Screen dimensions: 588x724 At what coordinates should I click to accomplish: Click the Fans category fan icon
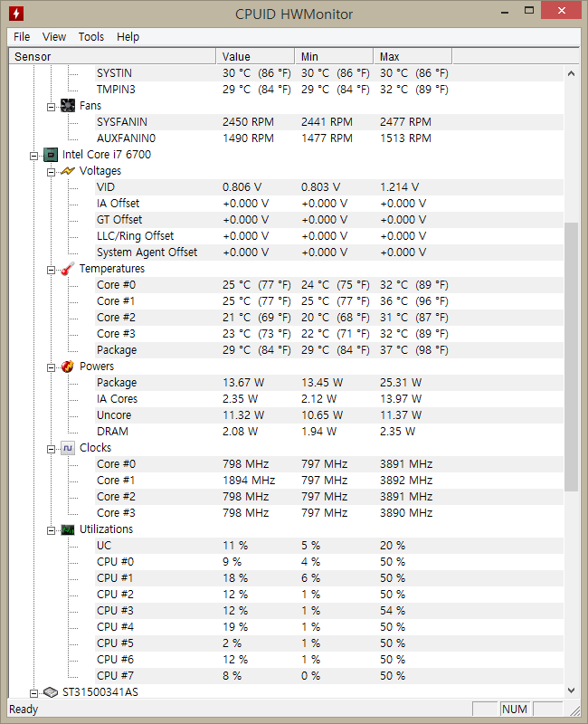(68, 106)
